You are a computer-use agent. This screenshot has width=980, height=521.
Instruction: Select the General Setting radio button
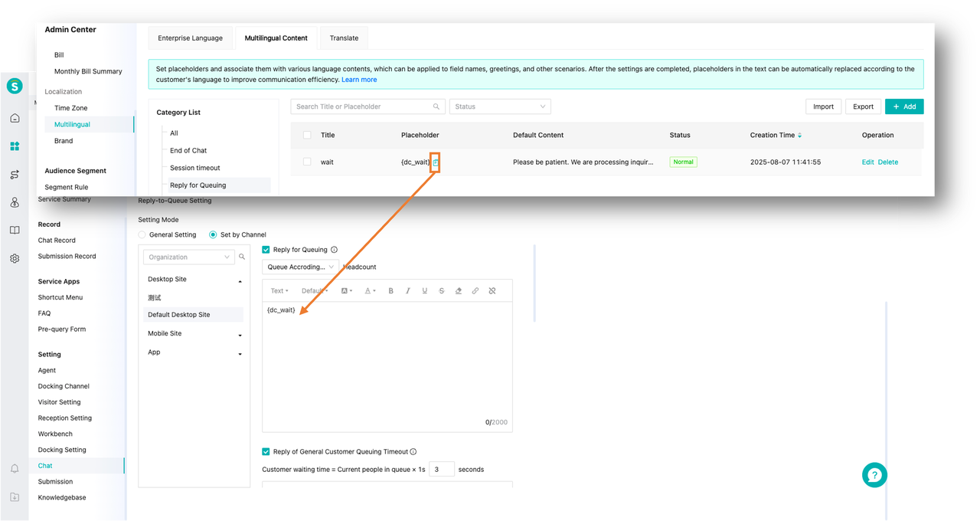(x=142, y=234)
